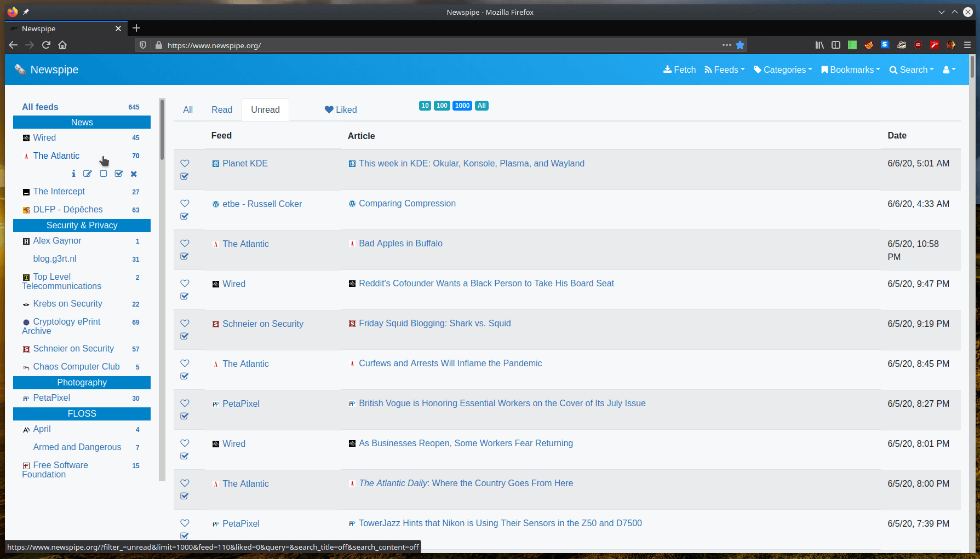Click the URL address bar
Screen dimensions: 980x559
coord(441,45)
